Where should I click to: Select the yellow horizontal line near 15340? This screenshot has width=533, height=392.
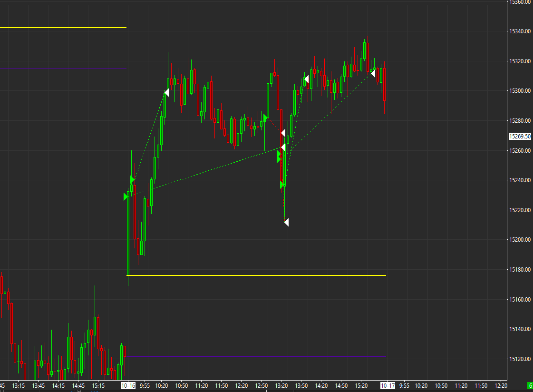tap(63, 28)
